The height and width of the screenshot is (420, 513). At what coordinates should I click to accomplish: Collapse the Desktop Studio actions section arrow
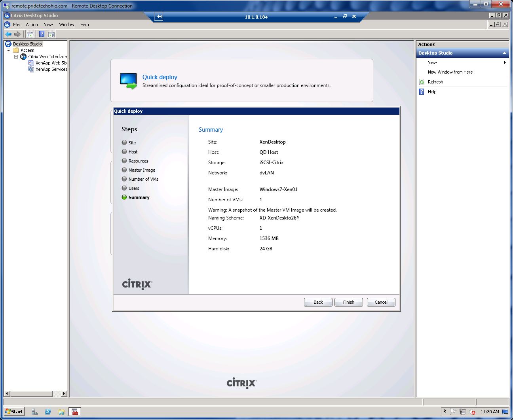(504, 53)
